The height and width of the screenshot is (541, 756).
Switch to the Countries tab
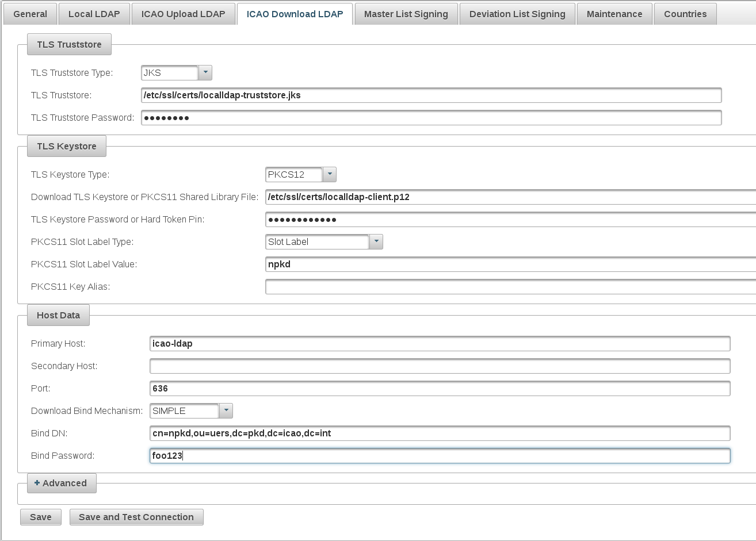685,14
